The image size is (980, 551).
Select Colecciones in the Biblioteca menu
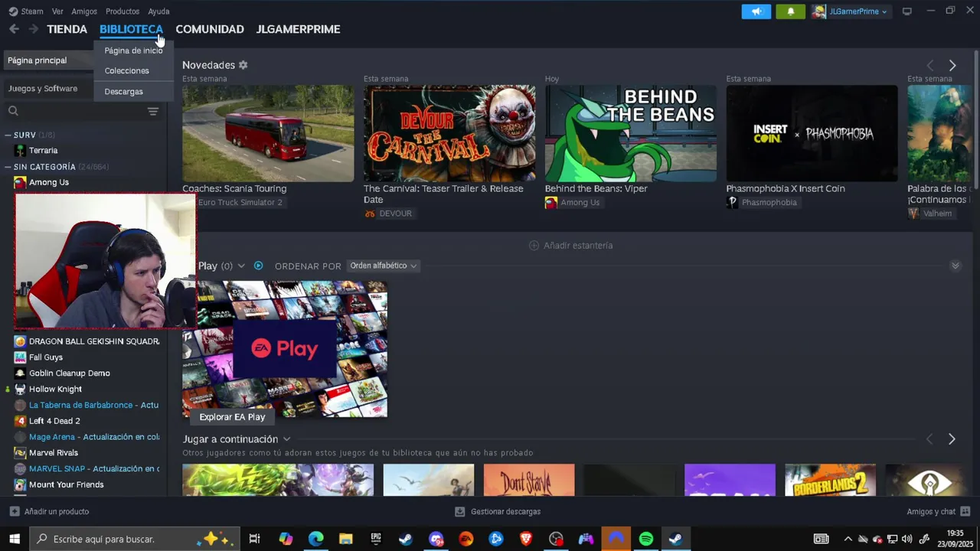coord(127,70)
